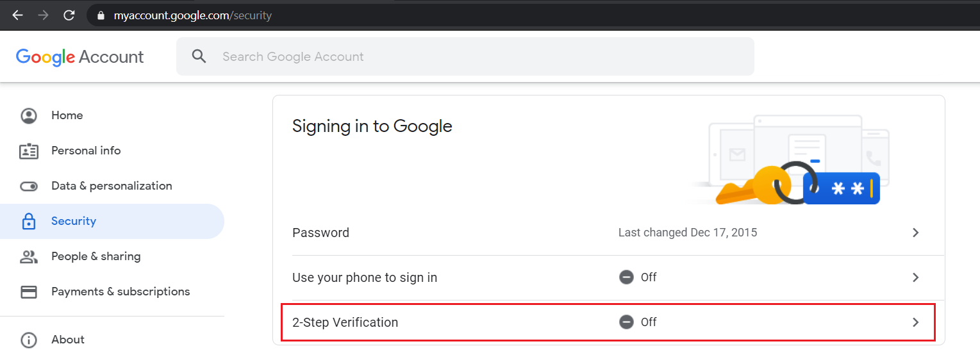
Task: Go back with the browser back arrow
Action: (x=17, y=15)
